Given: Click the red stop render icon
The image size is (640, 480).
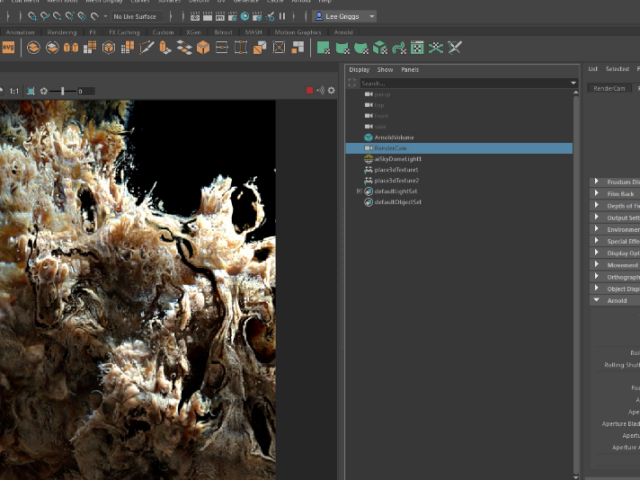Looking at the screenshot, I should pyautogui.click(x=310, y=91).
